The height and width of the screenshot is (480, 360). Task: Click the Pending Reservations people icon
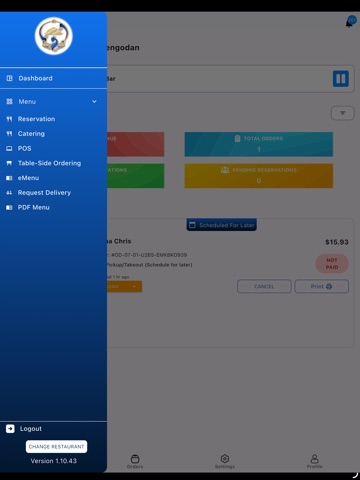(225, 170)
